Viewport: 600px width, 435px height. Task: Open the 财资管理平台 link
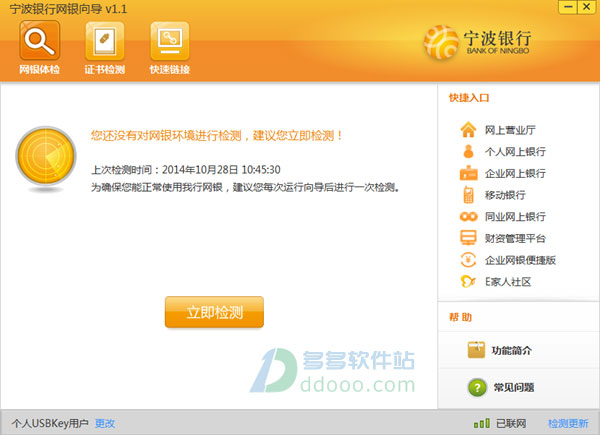[515, 238]
